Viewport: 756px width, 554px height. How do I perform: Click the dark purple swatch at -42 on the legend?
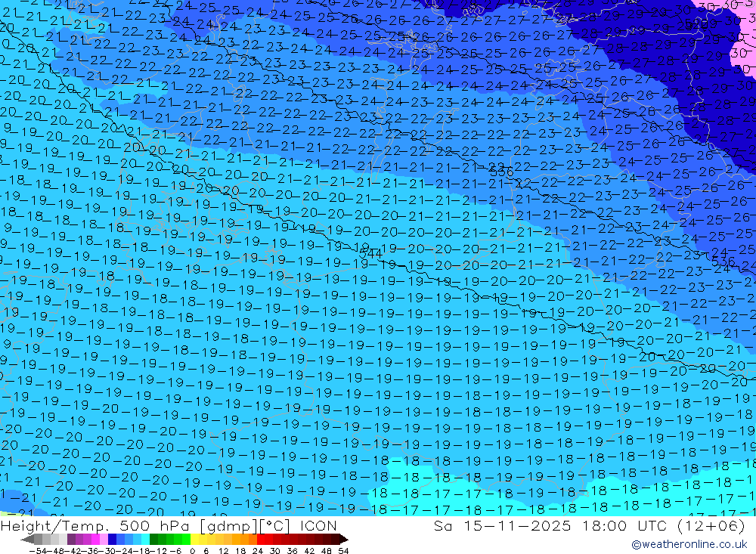point(71,539)
